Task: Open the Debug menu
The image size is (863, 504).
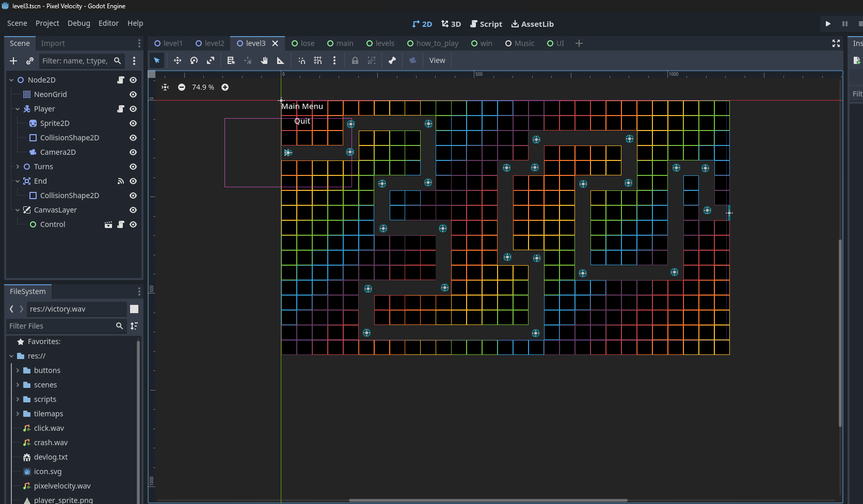Action: coord(78,23)
